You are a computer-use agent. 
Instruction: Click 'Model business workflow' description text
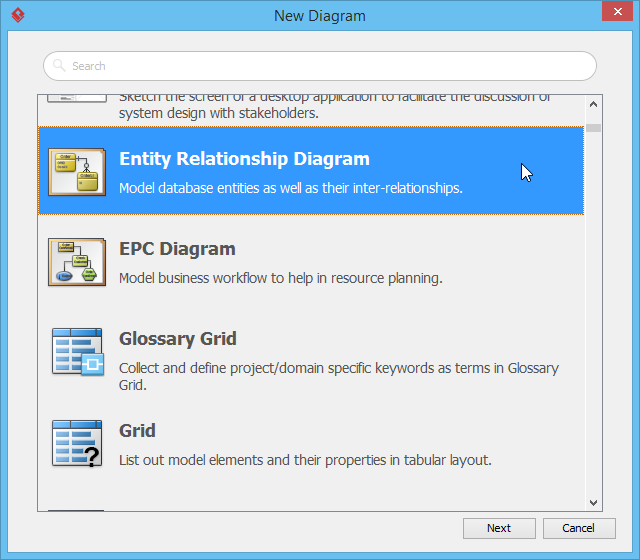[281, 278]
